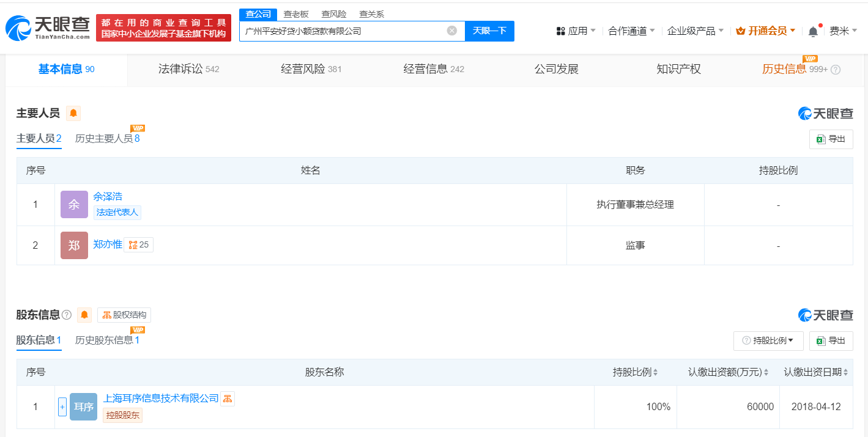The height and width of the screenshot is (437, 868).
Task: Select 历史股东信息 1 sub-tab
Action: pyautogui.click(x=108, y=340)
